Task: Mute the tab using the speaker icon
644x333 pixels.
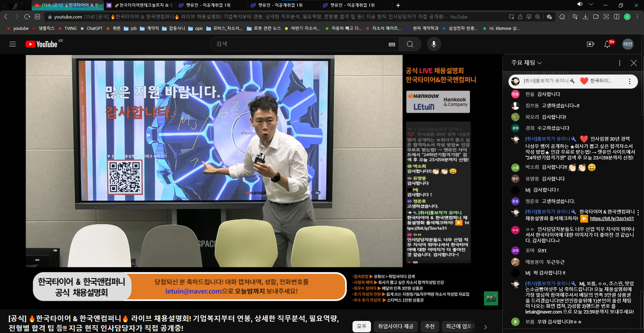Action: point(580,4)
